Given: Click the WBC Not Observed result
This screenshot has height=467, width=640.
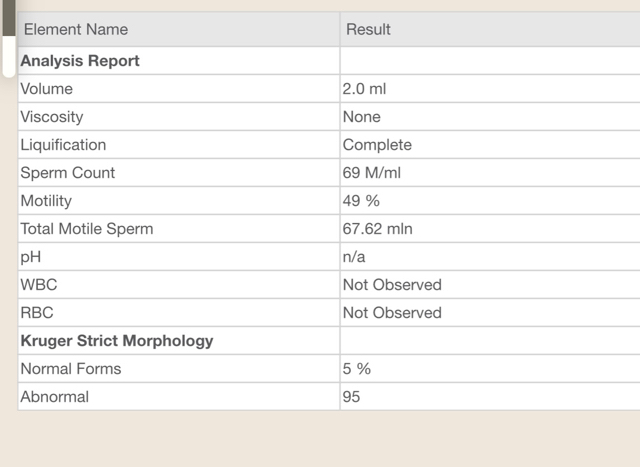Looking at the screenshot, I should coord(392,285).
